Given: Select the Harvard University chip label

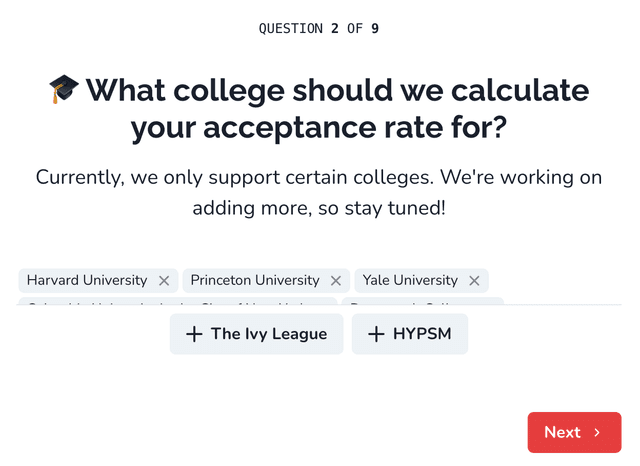Looking at the screenshot, I should [87, 280].
